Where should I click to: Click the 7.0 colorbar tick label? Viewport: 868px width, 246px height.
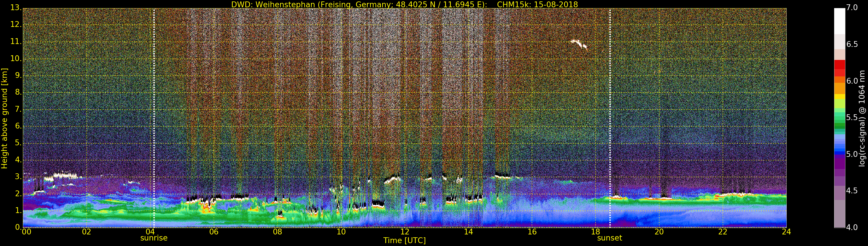852,8
